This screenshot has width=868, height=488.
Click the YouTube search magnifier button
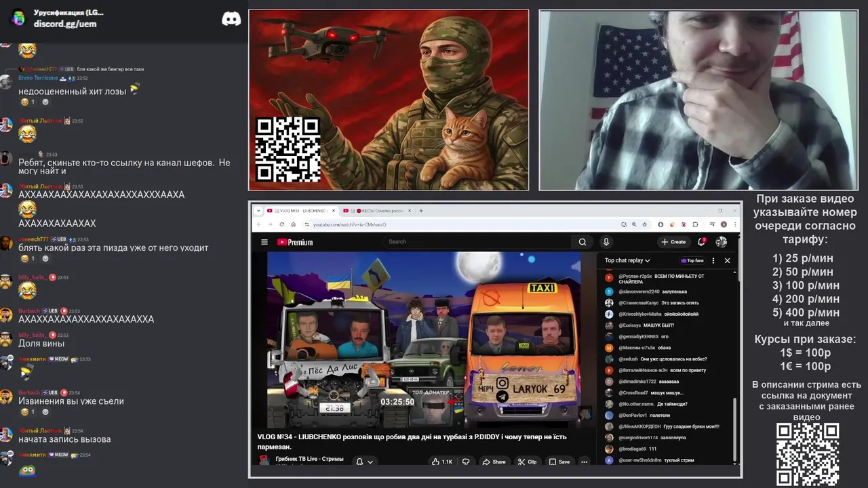coord(582,242)
